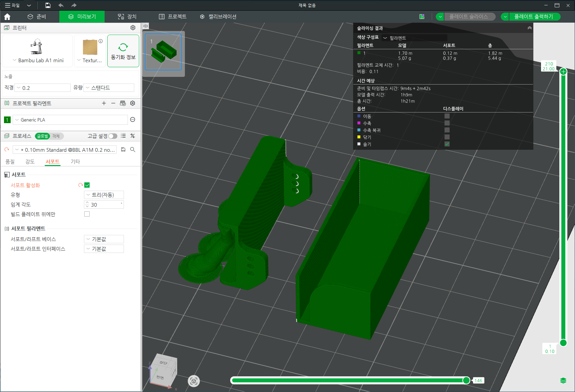This screenshot has width=575, height=392.
Task: Click the Slice plate button
Action: click(x=469, y=17)
